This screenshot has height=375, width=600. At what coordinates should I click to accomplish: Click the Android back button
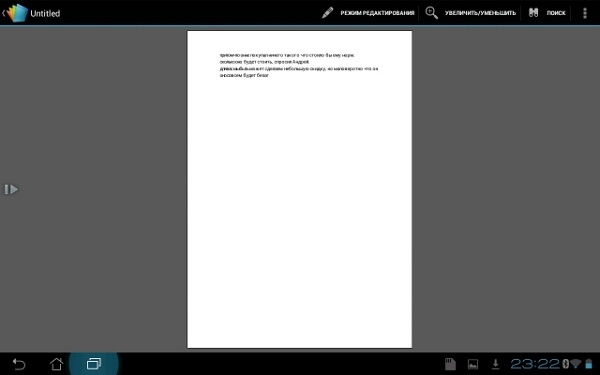pos(19,364)
